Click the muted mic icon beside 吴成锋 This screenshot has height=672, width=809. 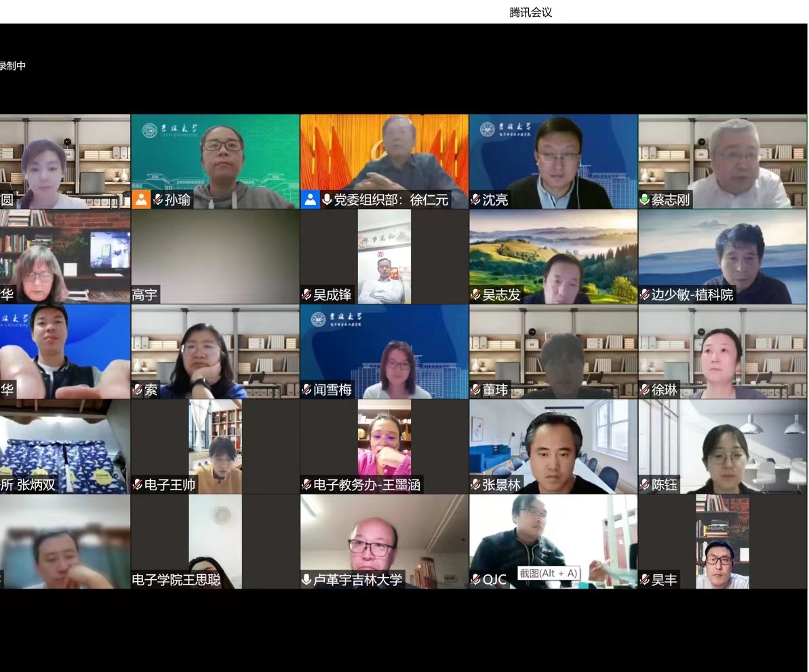click(307, 295)
